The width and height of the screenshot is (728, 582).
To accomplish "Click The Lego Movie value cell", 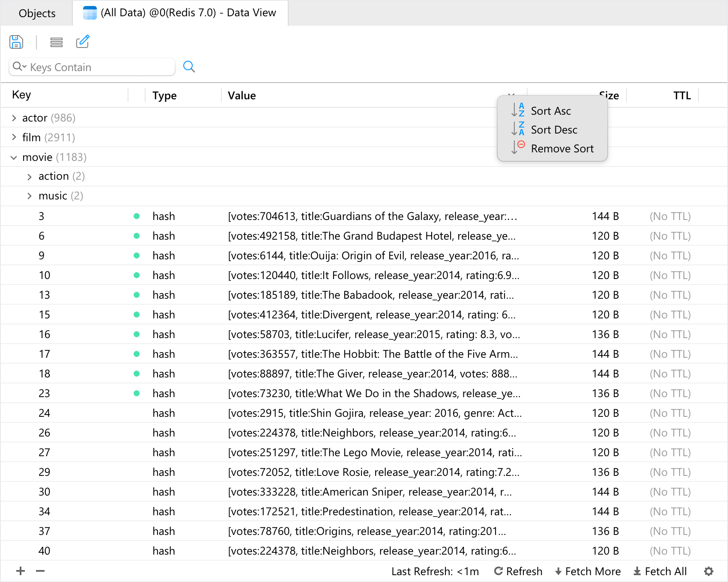I will point(375,452).
